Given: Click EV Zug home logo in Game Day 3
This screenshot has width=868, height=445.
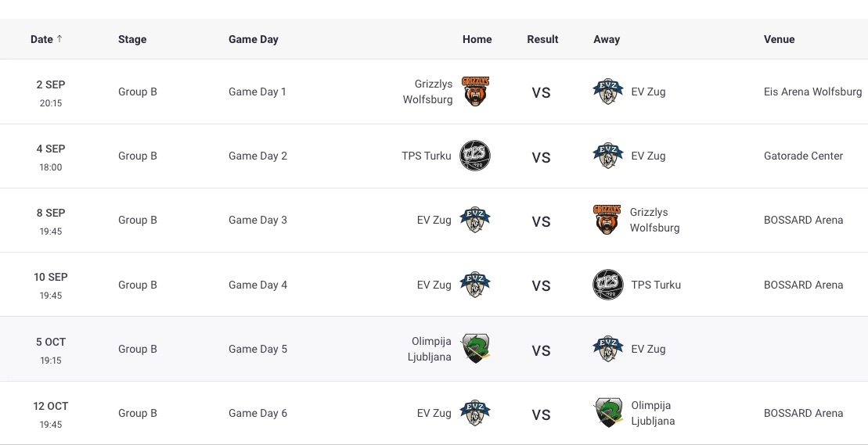Looking at the screenshot, I should point(475,220).
